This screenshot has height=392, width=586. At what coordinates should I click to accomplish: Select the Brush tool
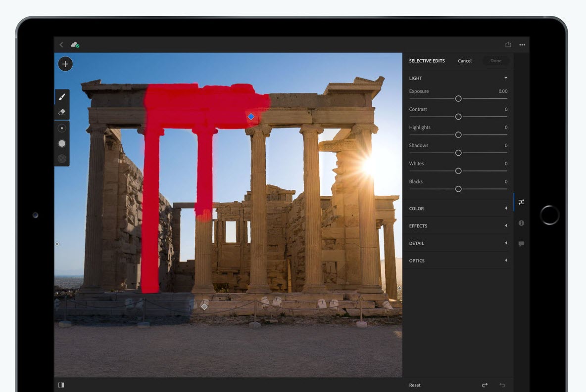coord(61,96)
